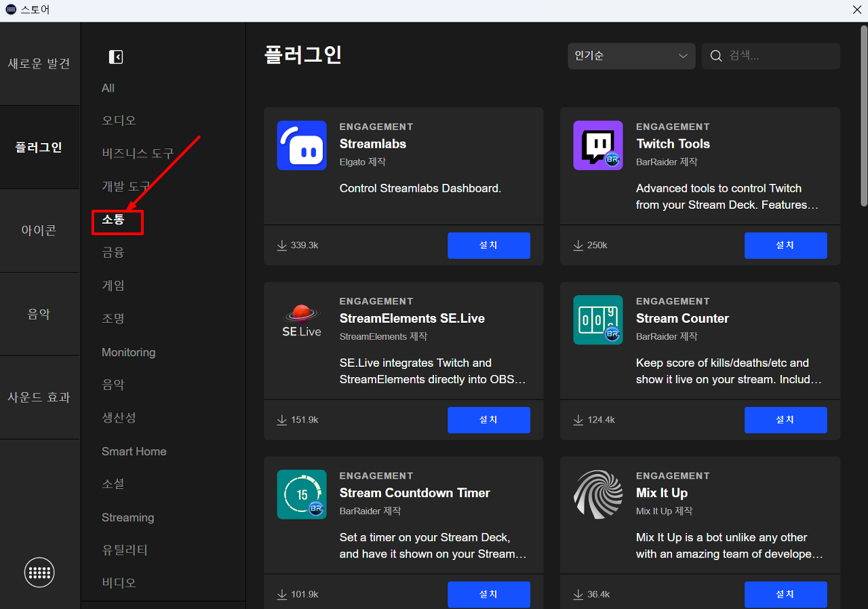Click Mix It Up download count icon

click(x=578, y=594)
